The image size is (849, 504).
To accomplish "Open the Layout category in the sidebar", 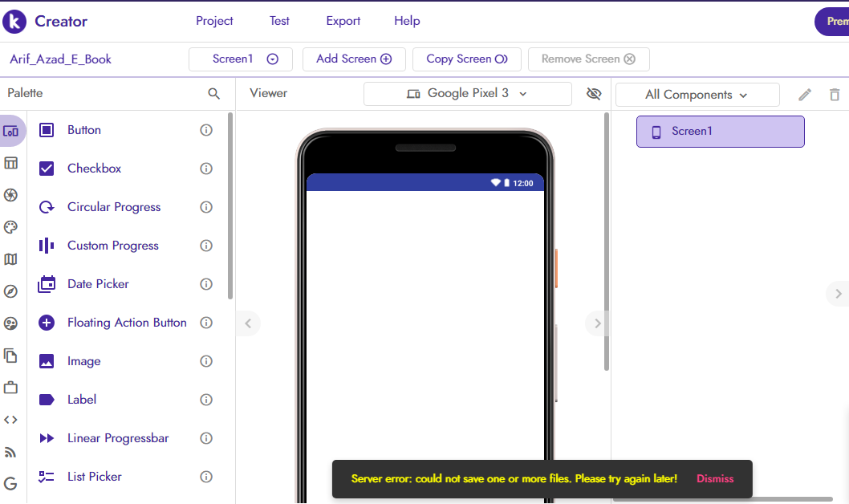I will pos(10,163).
